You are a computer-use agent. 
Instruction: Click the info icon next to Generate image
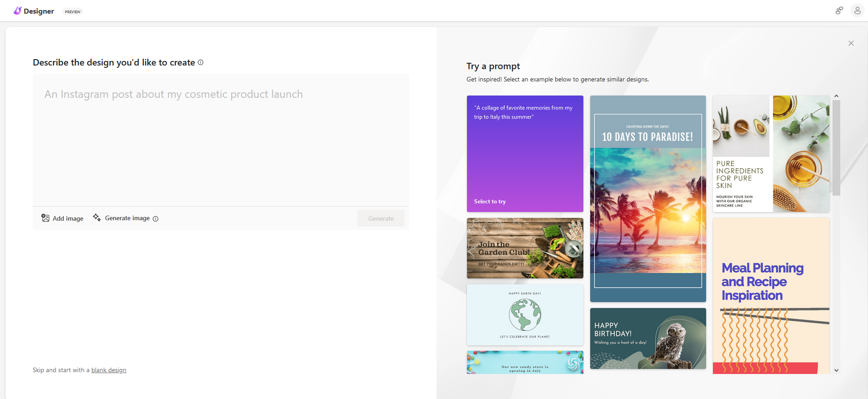coord(156,219)
